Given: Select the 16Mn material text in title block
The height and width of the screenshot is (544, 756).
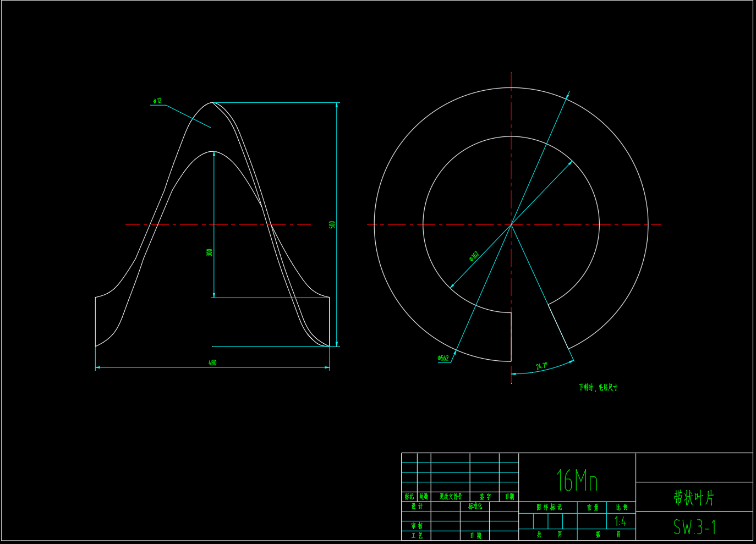Looking at the screenshot, I should coord(577,480).
